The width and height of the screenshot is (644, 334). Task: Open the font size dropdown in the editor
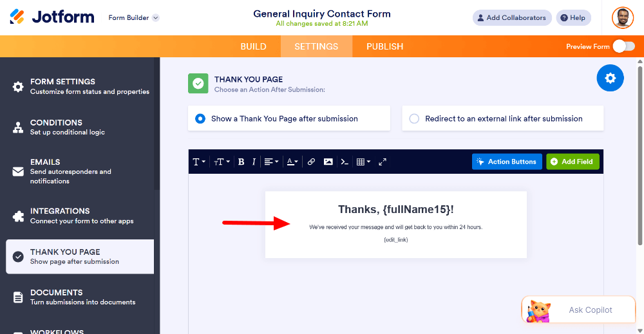pos(222,162)
